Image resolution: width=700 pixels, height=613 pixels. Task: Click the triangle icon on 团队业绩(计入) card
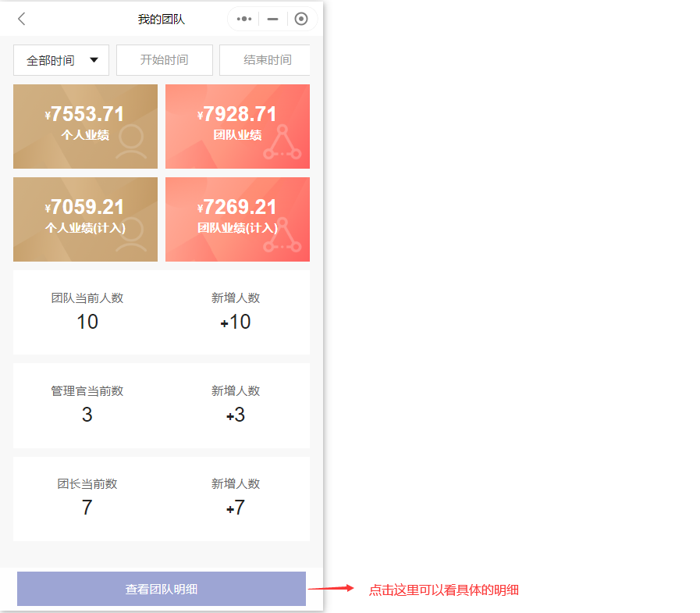(x=282, y=235)
